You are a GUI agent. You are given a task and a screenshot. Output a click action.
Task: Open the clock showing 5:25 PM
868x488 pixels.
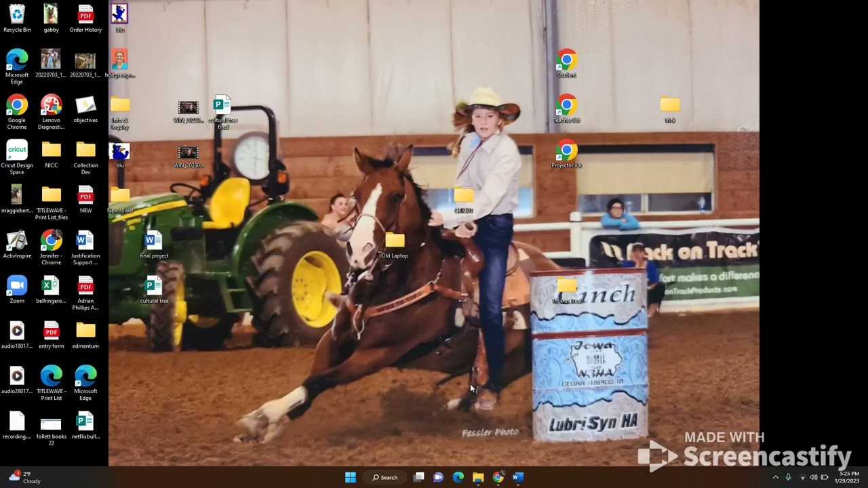point(848,477)
